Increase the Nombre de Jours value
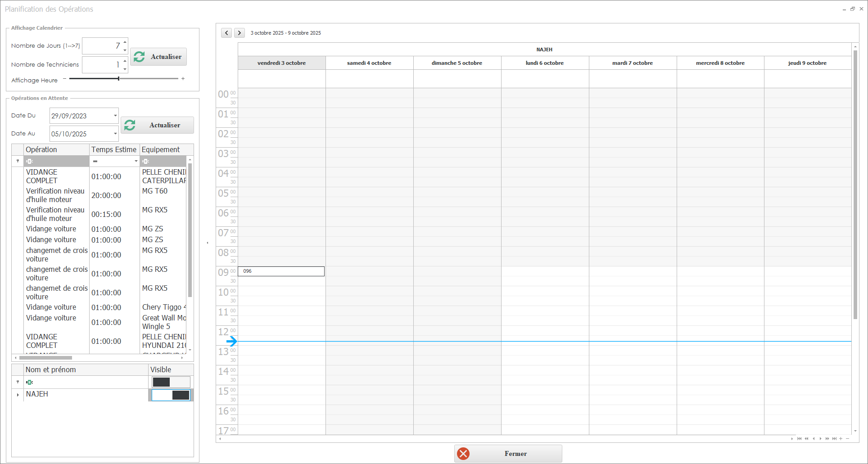This screenshot has height=464, width=868. (125, 42)
